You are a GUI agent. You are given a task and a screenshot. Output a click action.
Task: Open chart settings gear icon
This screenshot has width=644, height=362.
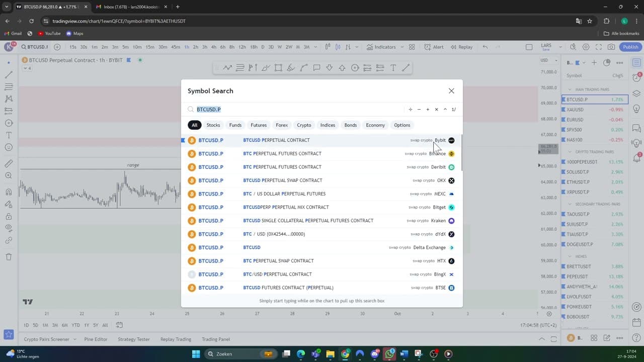tap(586, 47)
